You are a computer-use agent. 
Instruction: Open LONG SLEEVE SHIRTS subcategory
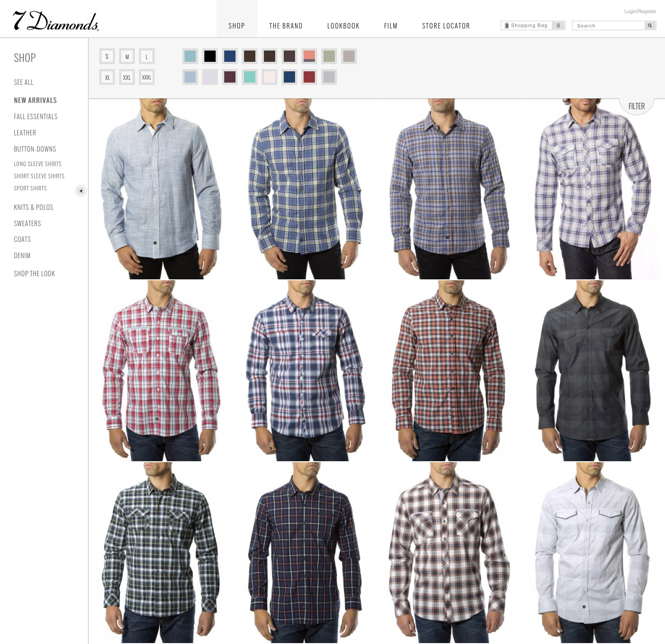click(x=37, y=164)
